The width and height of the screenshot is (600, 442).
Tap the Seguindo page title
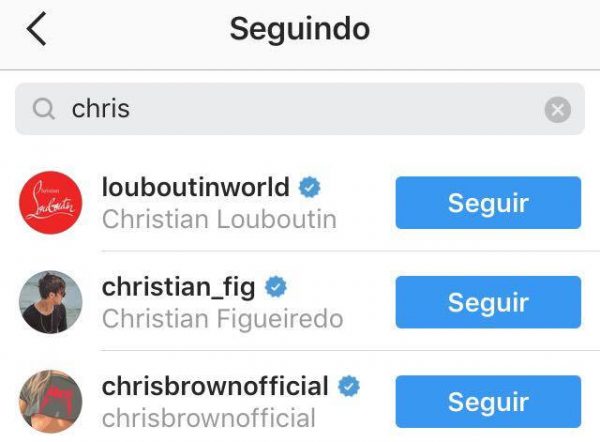click(x=300, y=30)
